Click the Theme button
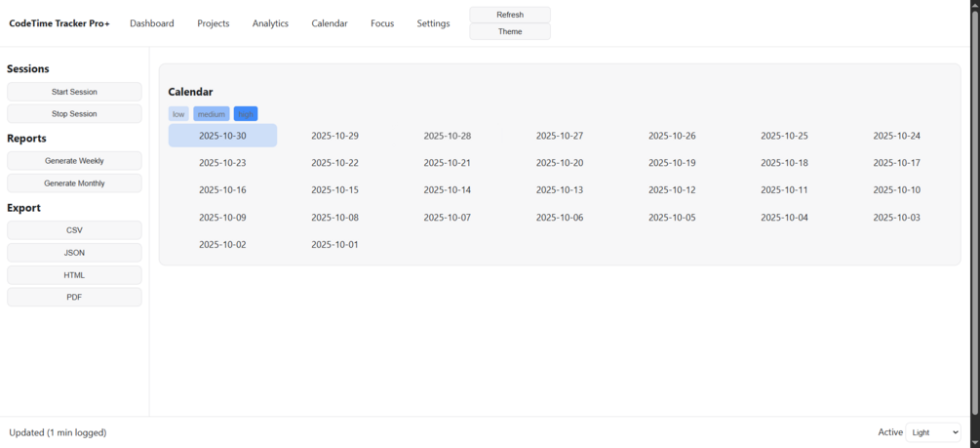 tap(510, 31)
